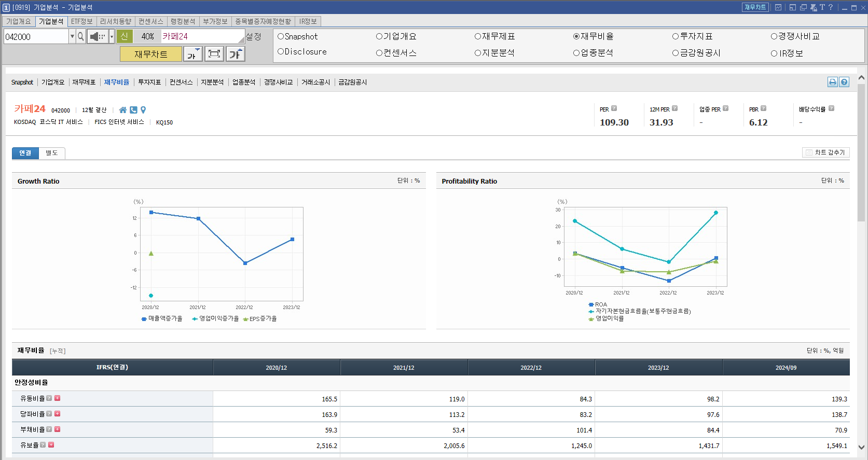868x460 pixels.
Task: Click the chart icon in title bar
Action: [x=778, y=7]
